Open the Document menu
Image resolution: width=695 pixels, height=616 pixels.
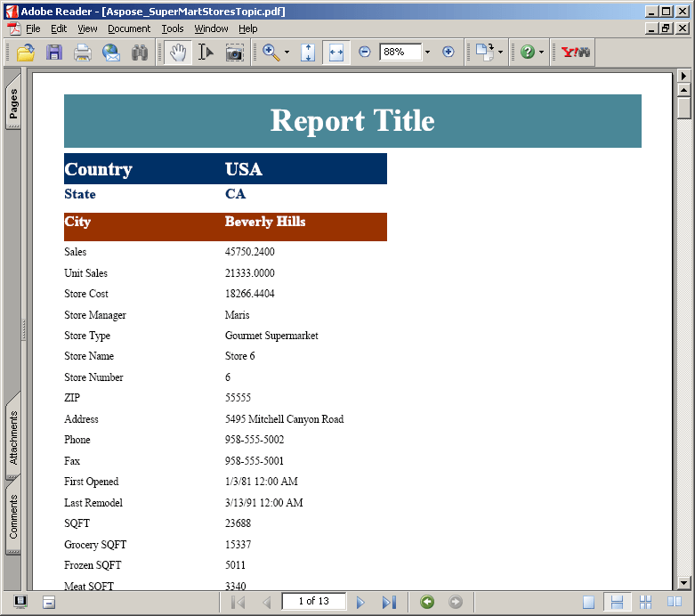[x=129, y=28]
